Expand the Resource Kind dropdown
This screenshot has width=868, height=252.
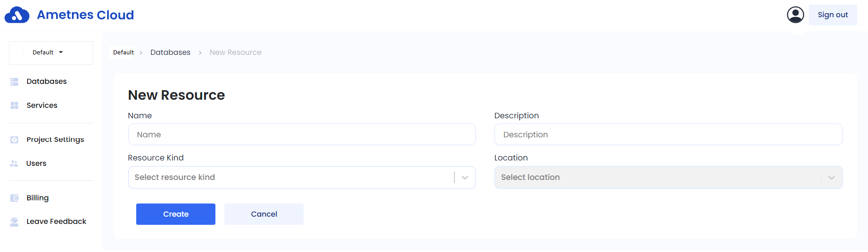click(x=465, y=178)
